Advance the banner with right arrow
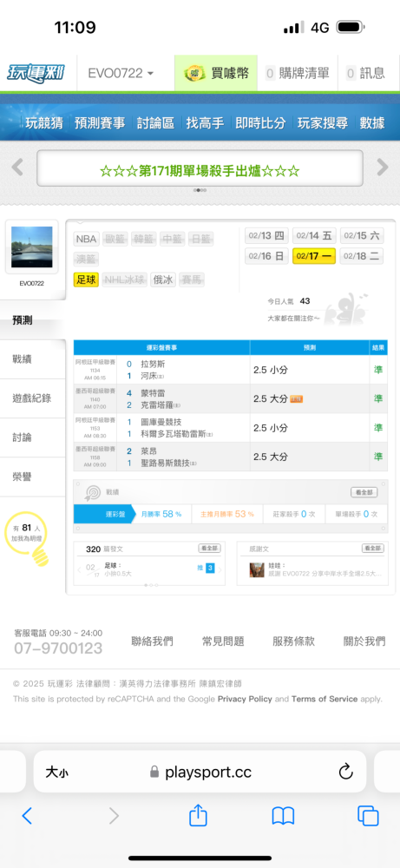 [383, 167]
